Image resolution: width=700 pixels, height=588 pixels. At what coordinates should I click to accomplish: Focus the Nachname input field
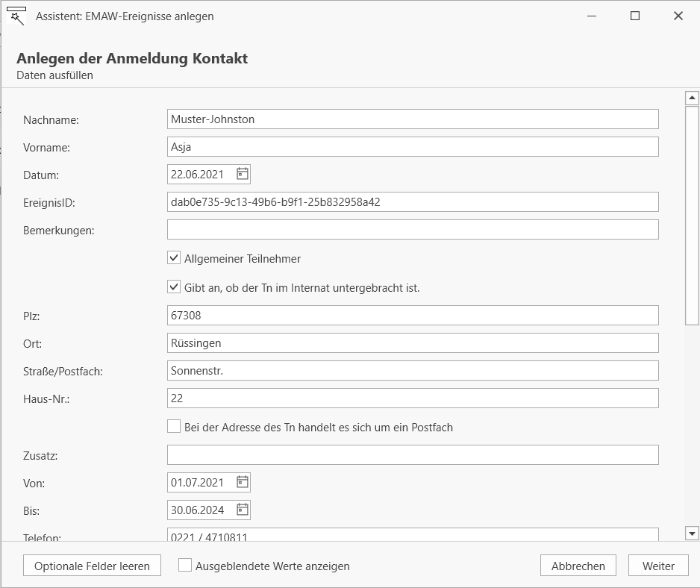coord(413,119)
